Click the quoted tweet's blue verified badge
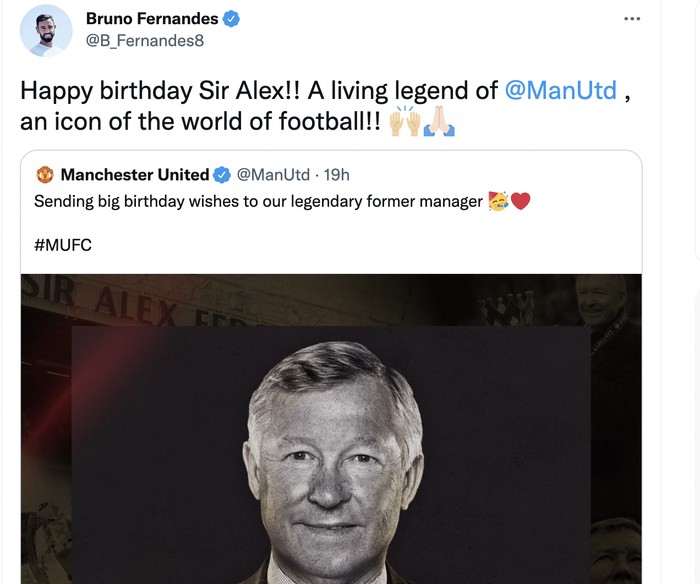 (x=223, y=175)
